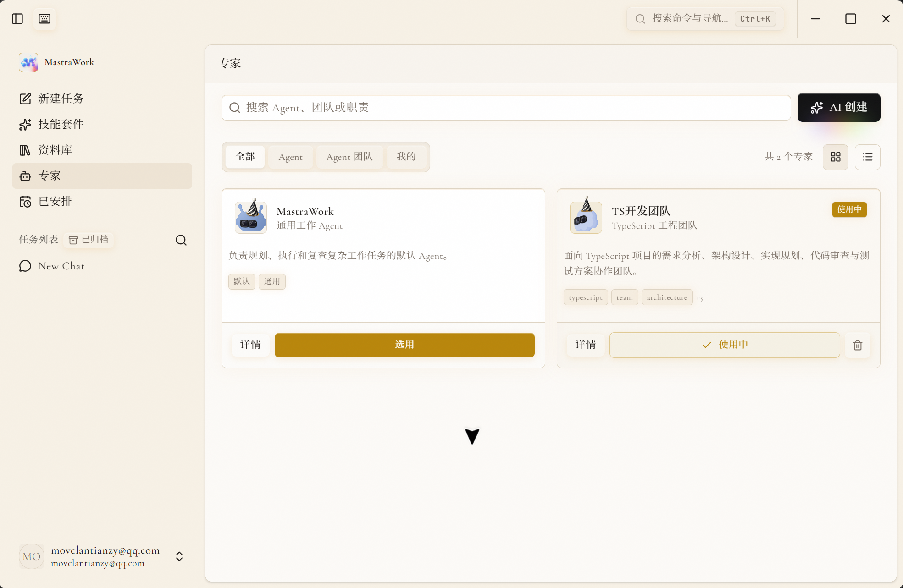The image size is (903, 588).
Task: Click the architecture tag
Action: click(667, 297)
